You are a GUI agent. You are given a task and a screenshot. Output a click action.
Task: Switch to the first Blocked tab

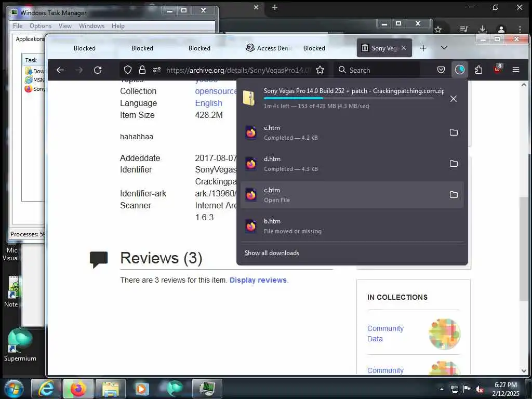pos(85,48)
